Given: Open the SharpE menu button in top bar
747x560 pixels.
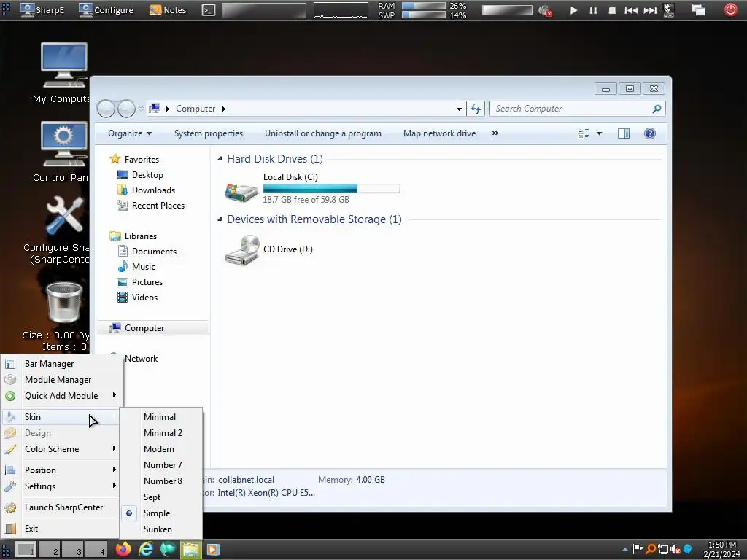Looking at the screenshot, I should (42, 9).
